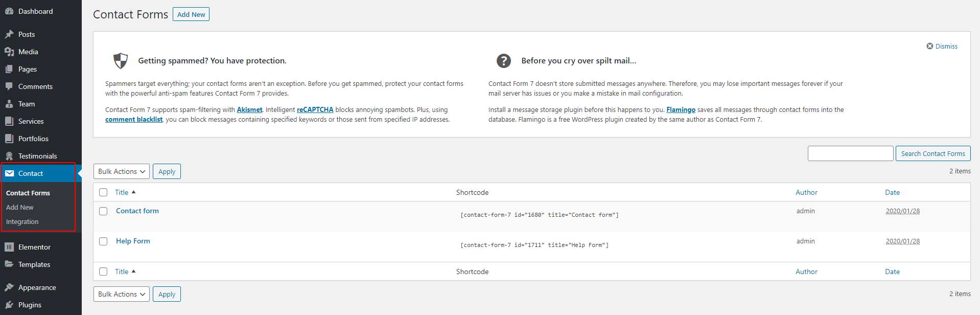Click the Search Contact Forms button
980x315 pixels.
pos(933,153)
